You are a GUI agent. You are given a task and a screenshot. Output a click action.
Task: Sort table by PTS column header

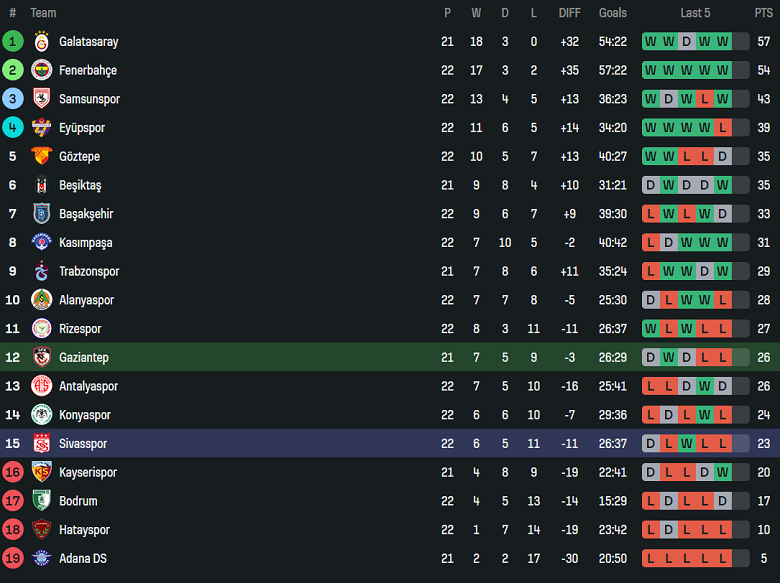point(763,13)
